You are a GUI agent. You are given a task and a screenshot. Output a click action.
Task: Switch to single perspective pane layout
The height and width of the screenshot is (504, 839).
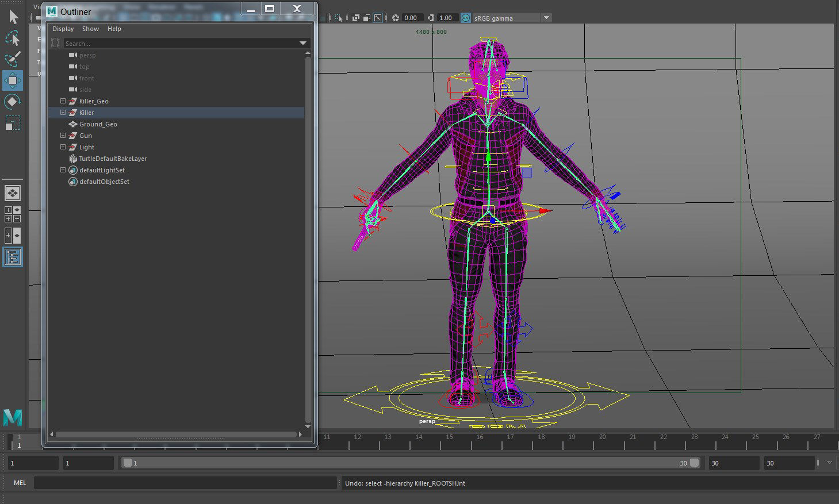click(13, 193)
